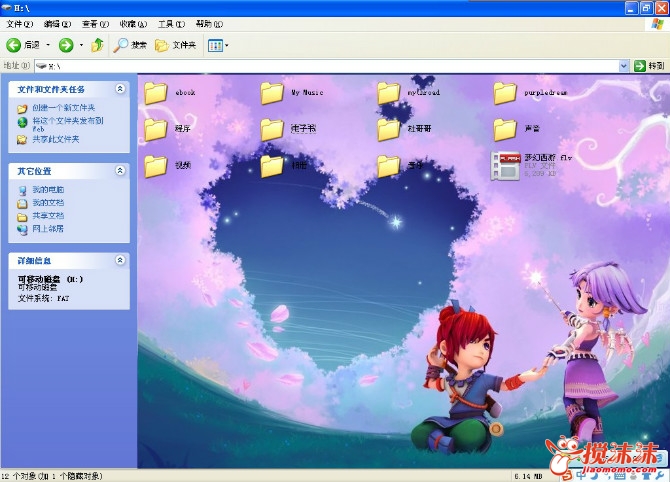The width and height of the screenshot is (670, 482).
Task: Click inside the address bar field showing H:\
Action: click(x=327, y=66)
